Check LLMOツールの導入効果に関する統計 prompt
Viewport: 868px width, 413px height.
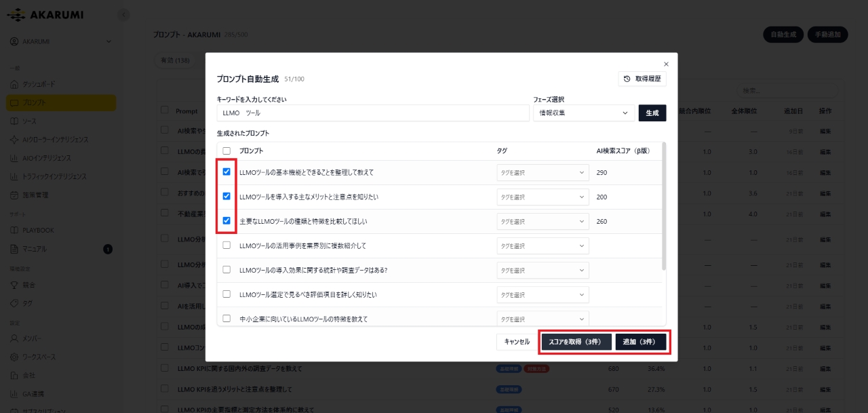pos(226,270)
